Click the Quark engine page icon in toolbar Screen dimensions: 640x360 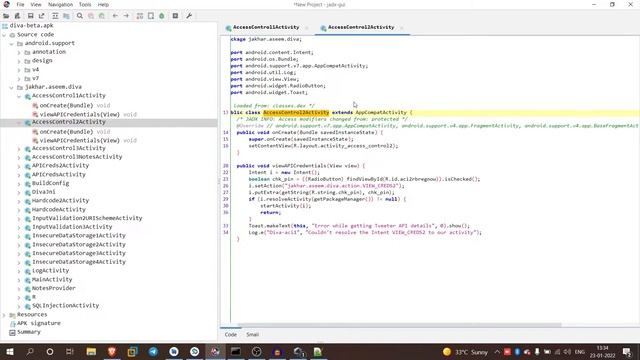click(x=151, y=16)
